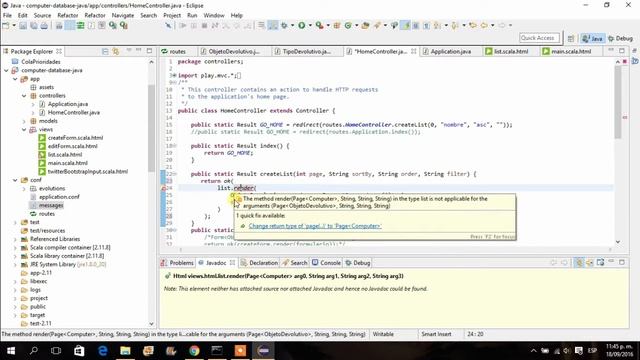Open Task View on the taskbar
Image resolution: width=640 pixels, height=360 pixels.
tap(56, 351)
